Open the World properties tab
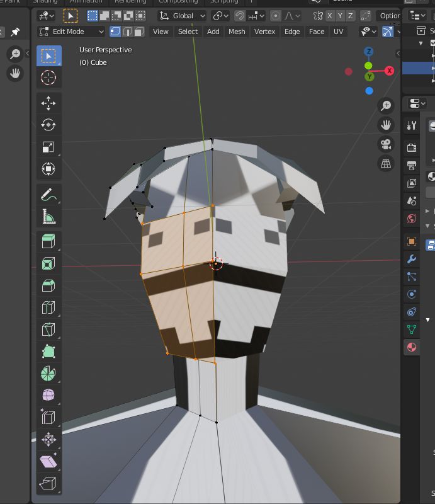Screen dimensions: 435x504 point(412,219)
